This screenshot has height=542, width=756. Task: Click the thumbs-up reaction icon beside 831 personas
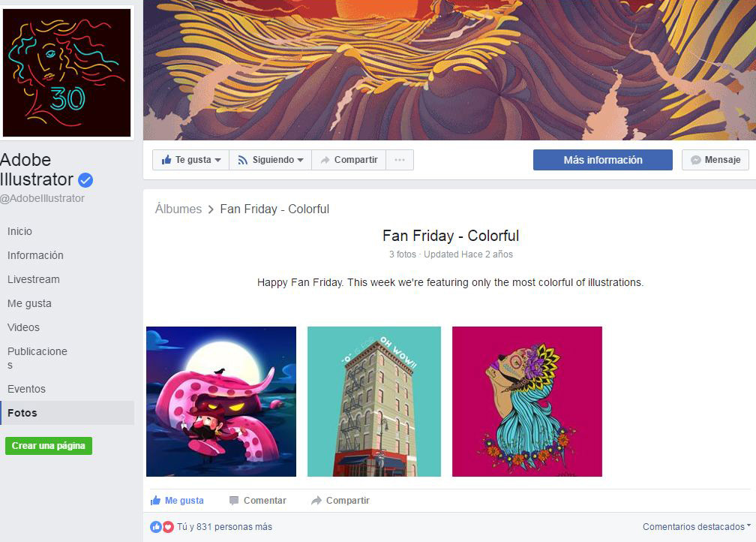[x=156, y=527]
